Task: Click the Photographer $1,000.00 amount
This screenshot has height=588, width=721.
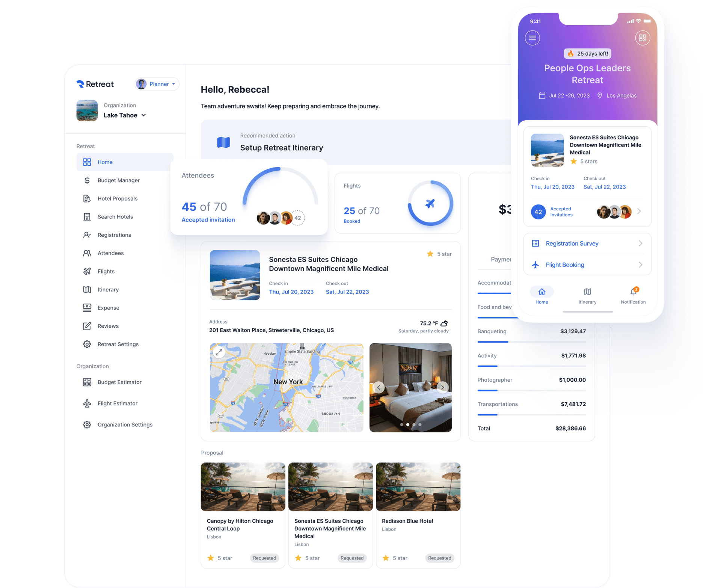Action: [572, 380]
